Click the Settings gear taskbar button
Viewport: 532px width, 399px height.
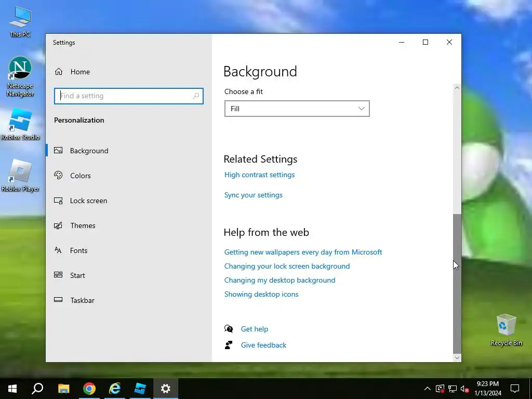[x=166, y=389]
